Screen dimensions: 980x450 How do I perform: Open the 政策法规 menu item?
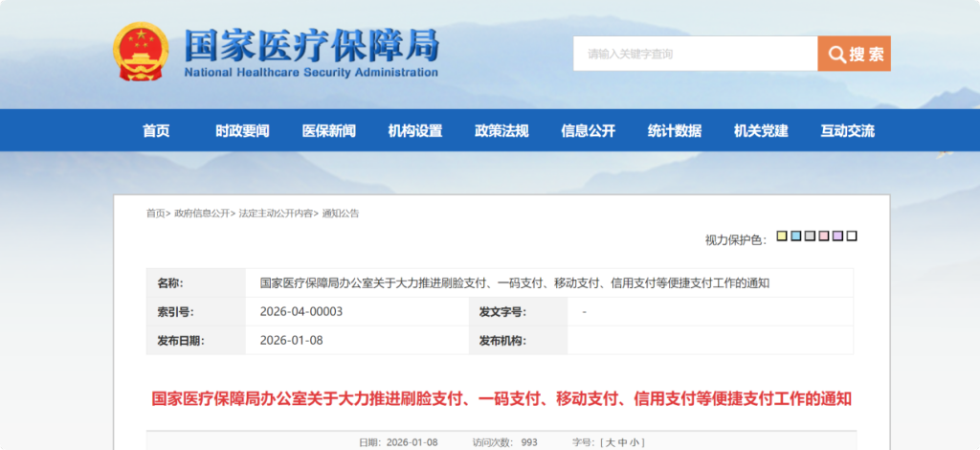coord(501,131)
